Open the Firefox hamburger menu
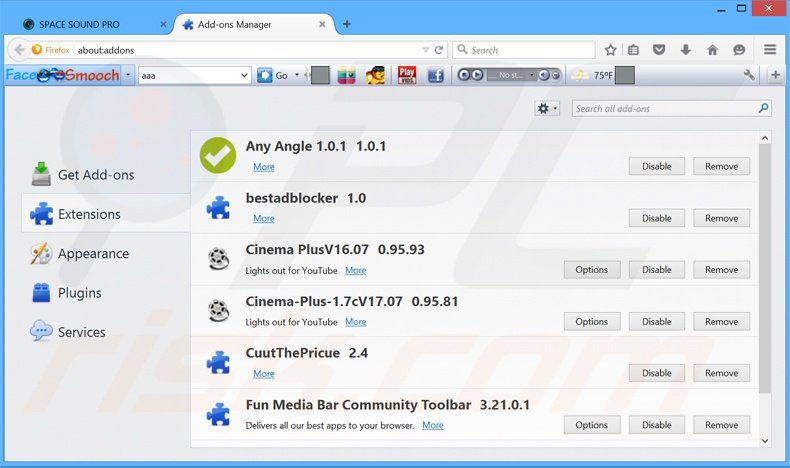The width and height of the screenshot is (790, 468). [769, 49]
